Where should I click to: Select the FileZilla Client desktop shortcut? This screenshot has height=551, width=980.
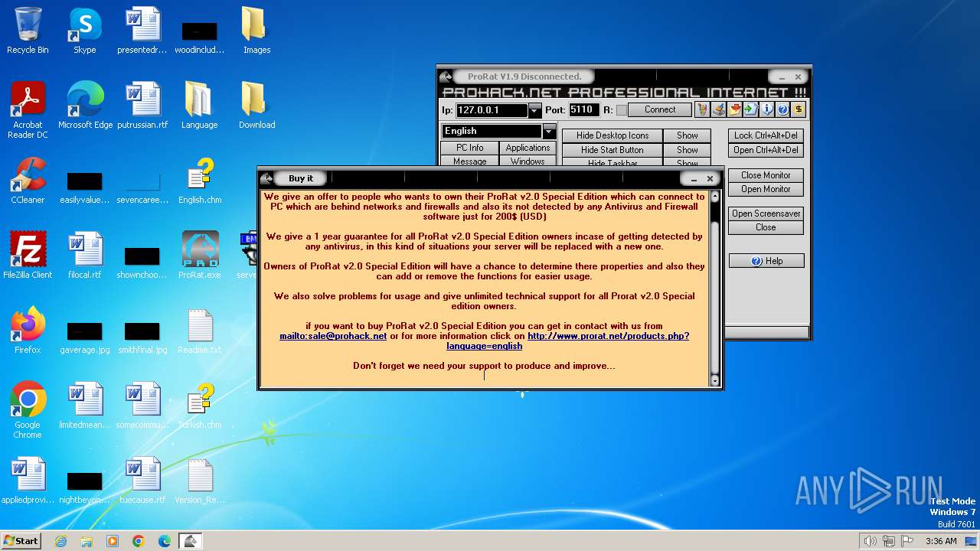28,256
